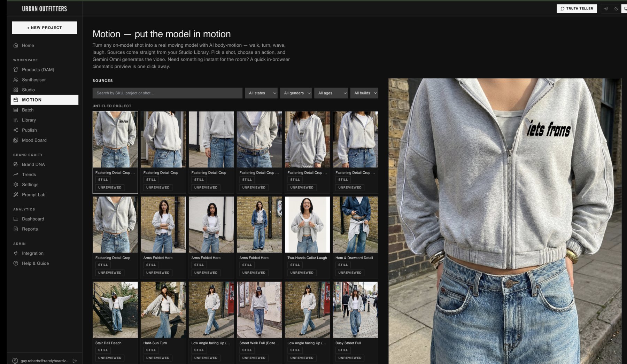Go to Home via its house icon
This screenshot has width=627, height=364.
tap(16, 45)
